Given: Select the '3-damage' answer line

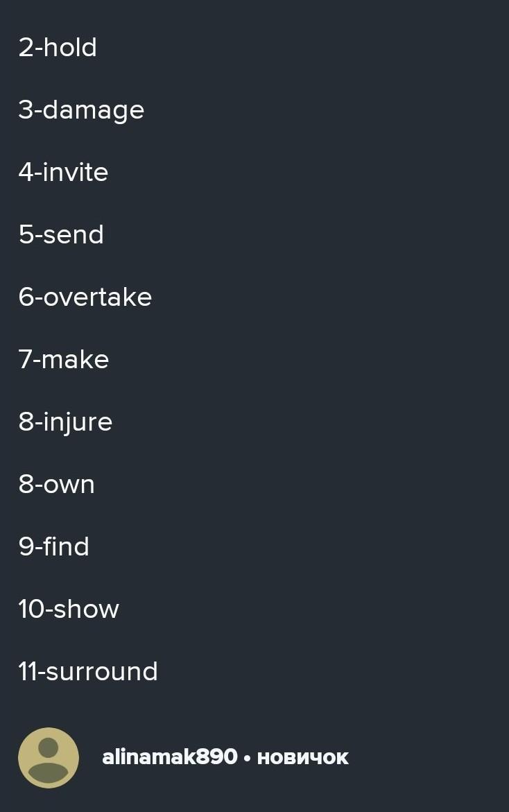Looking at the screenshot, I should click(81, 111).
